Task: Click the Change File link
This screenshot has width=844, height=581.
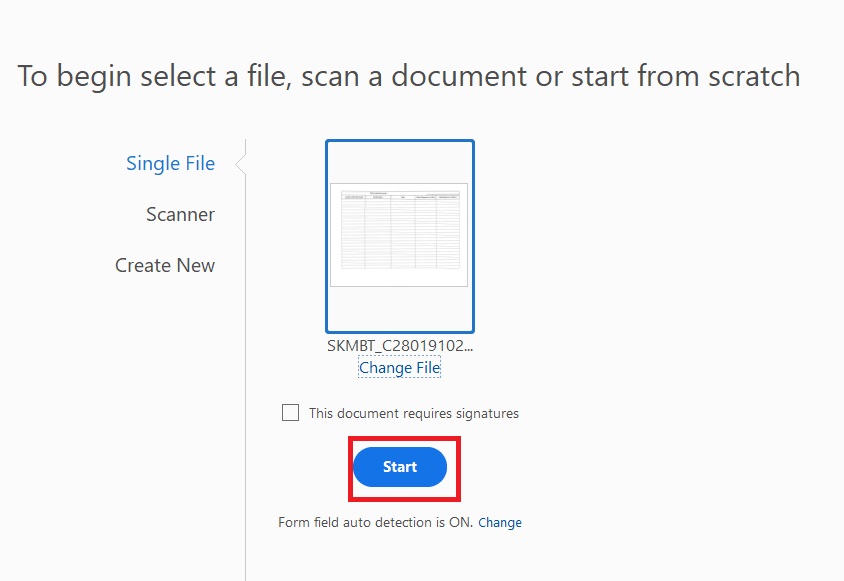Action: (399, 367)
